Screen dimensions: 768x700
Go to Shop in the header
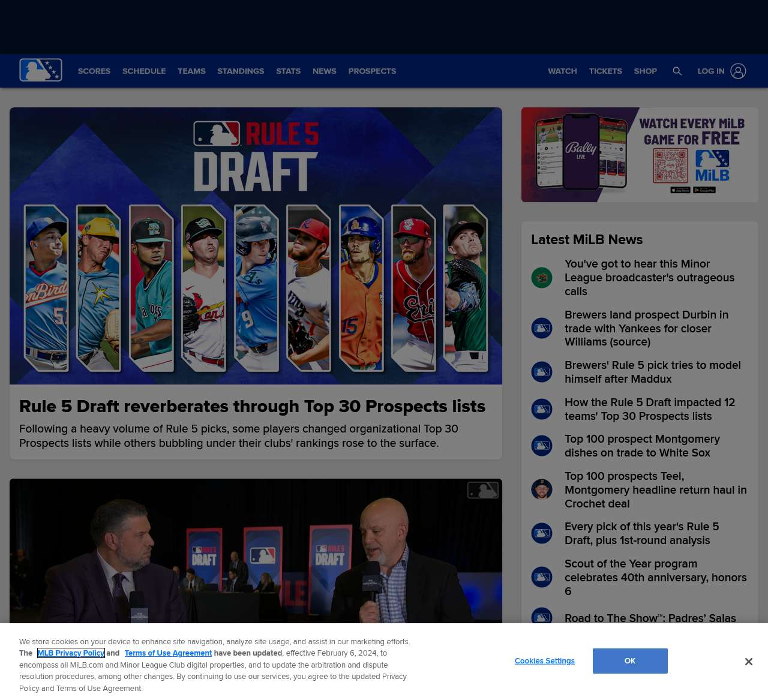tap(646, 71)
